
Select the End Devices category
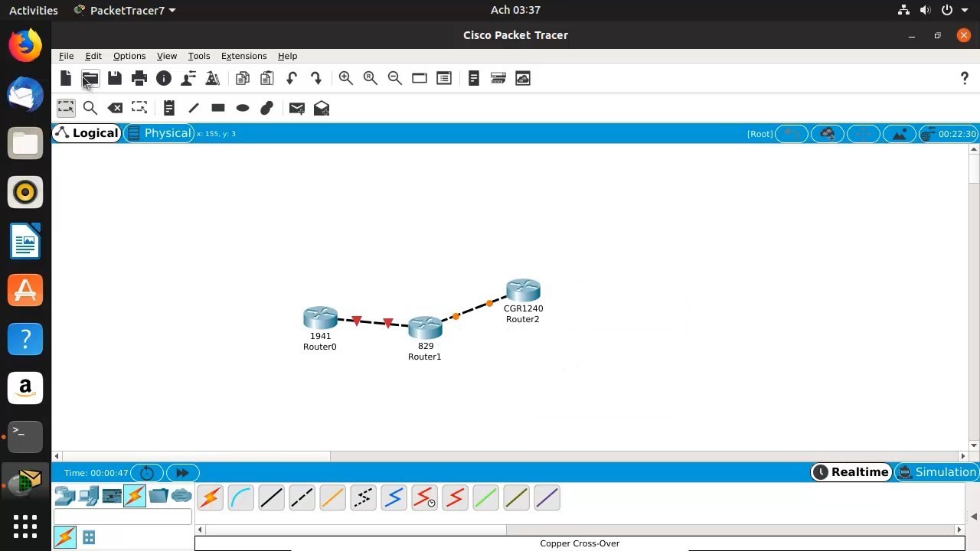point(89,496)
